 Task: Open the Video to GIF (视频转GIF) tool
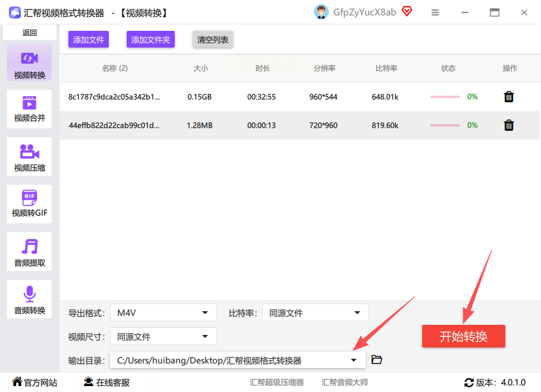click(x=30, y=204)
